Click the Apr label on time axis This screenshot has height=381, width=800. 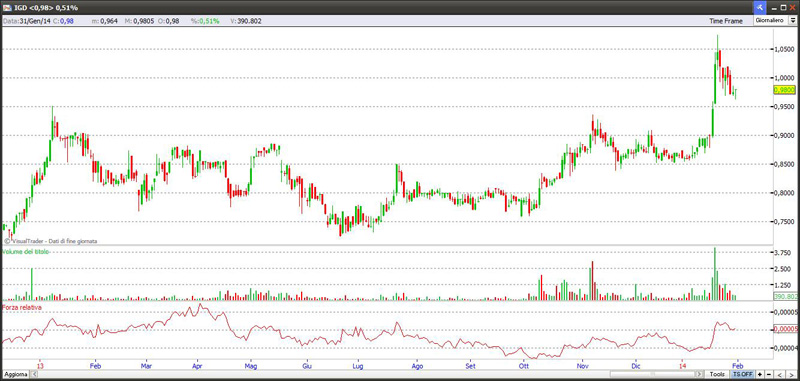[x=197, y=366]
